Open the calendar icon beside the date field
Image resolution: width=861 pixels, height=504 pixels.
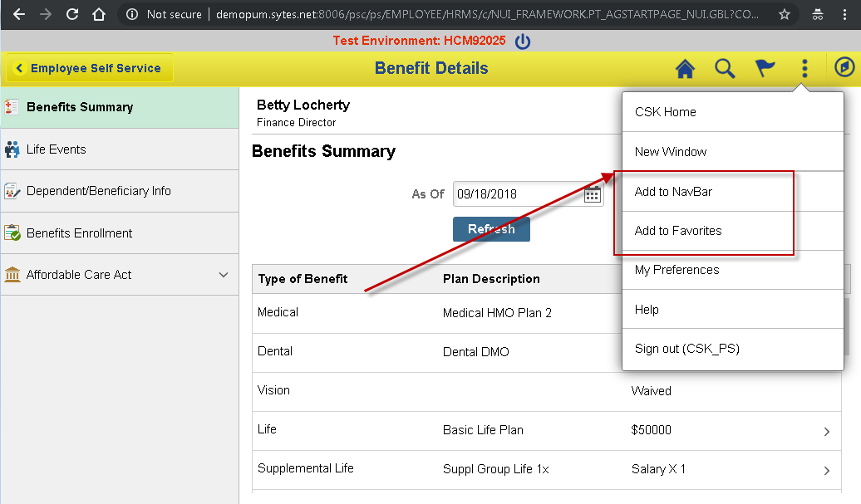[592, 193]
